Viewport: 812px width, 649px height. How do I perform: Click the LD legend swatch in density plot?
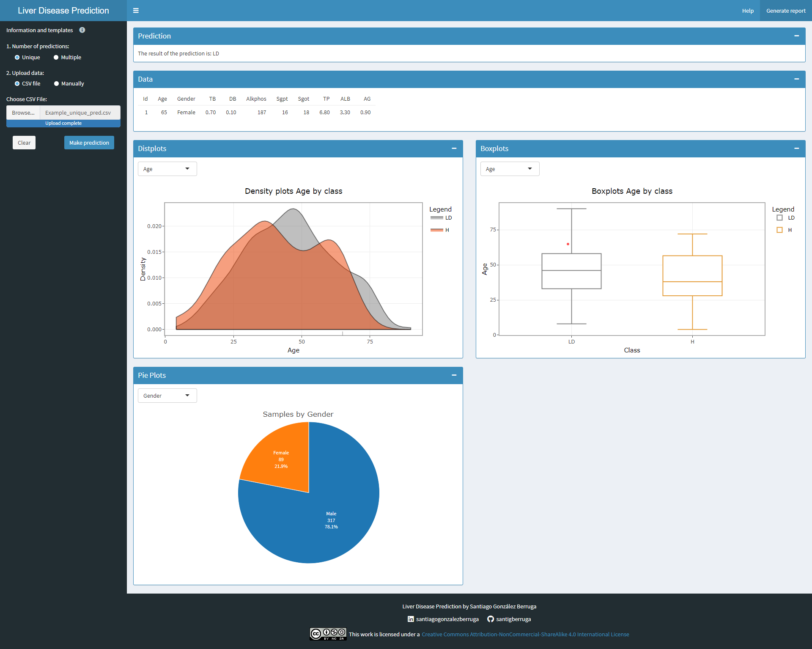pos(436,218)
